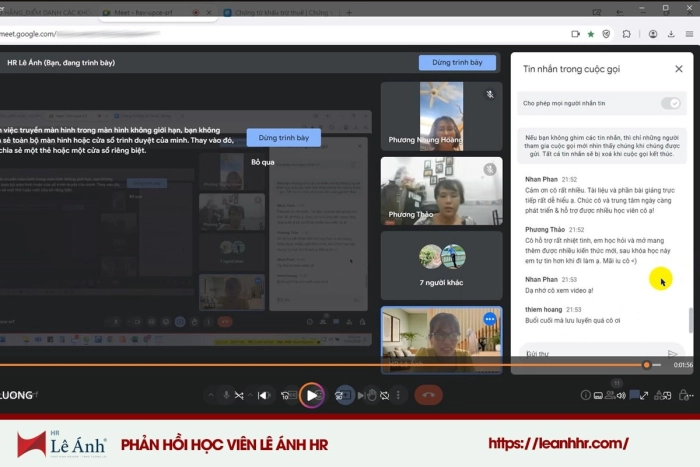Click the red hang-up call icon
Screen dimensions: 700x467
pyautogui.click(x=428, y=395)
